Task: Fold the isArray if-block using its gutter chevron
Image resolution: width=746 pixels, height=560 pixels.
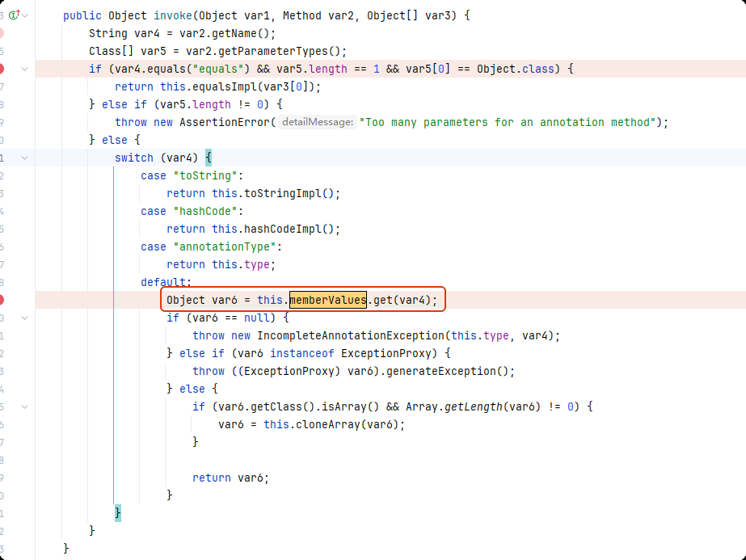Action: (25, 406)
